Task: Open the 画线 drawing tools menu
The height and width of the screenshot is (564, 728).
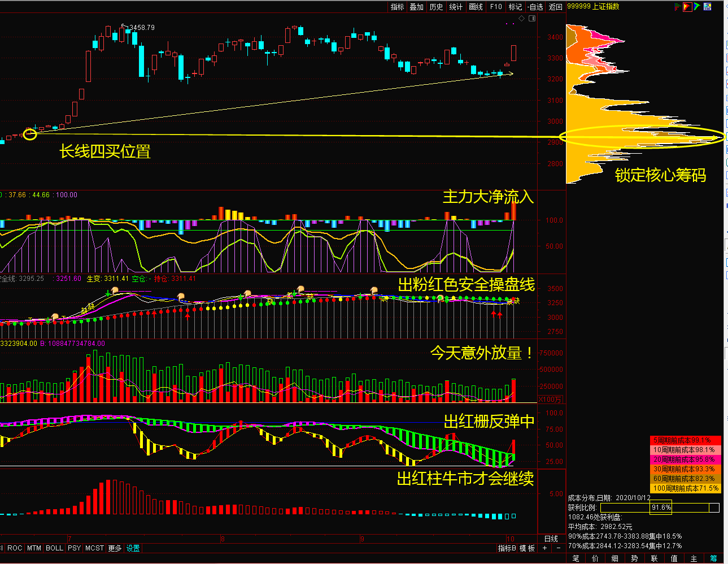Action: click(x=476, y=7)
